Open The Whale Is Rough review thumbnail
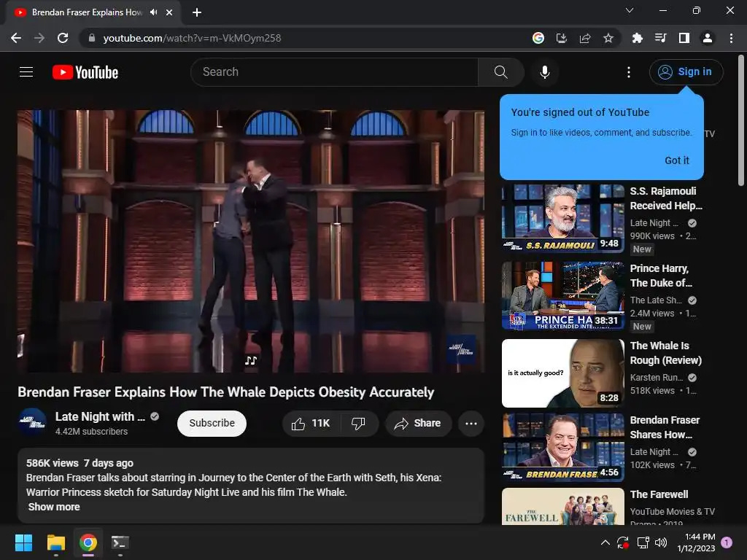Image resolution: width=747 pixels, height=560 pixels. [562, 373]
